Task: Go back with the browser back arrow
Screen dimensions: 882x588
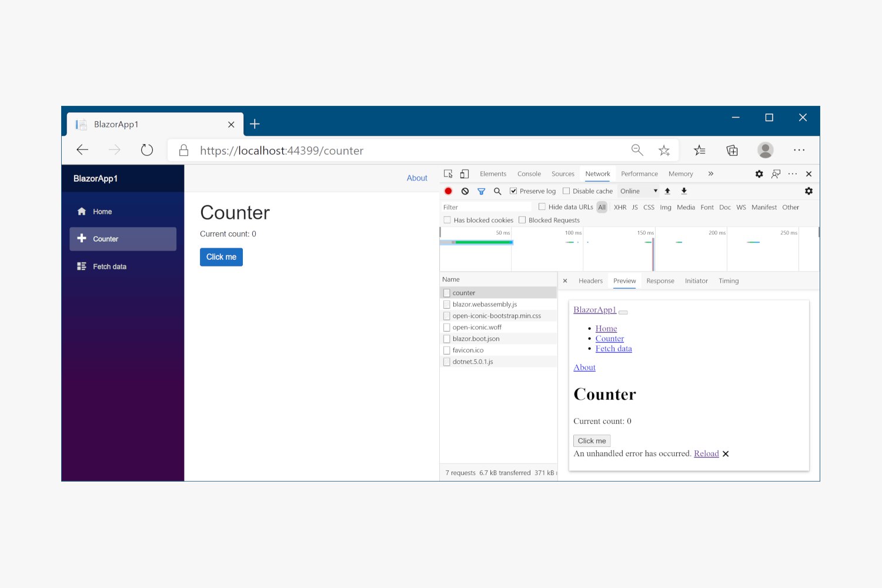Action: [x=82, y=150]
